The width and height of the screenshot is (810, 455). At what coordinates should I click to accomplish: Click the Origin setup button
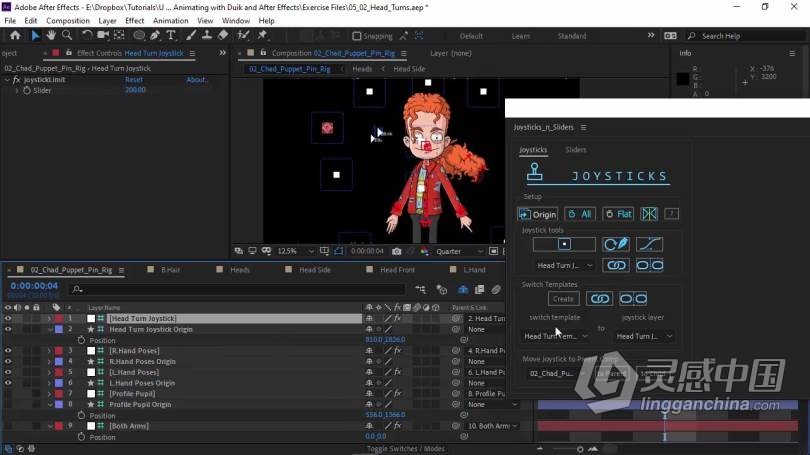(538, 214)
